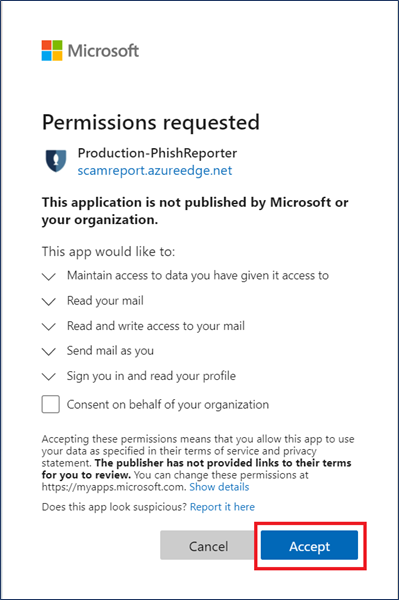This screenshot has height=600, width=399.
Task: Click the 'Maintain access to data' permission text
Action: pos(198,276)
